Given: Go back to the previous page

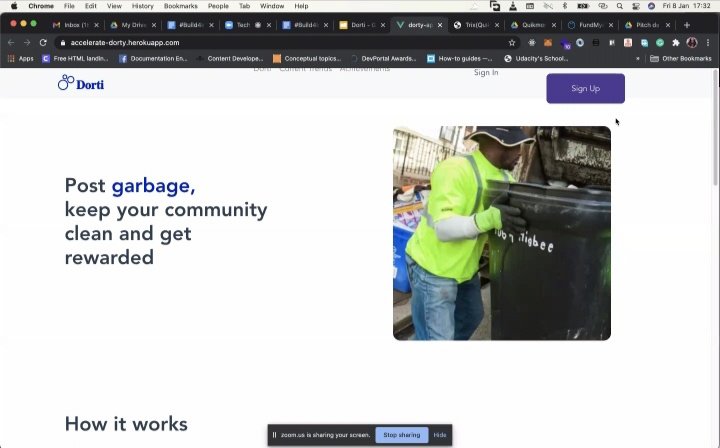Looking at the screenshot, I should 11,43.
